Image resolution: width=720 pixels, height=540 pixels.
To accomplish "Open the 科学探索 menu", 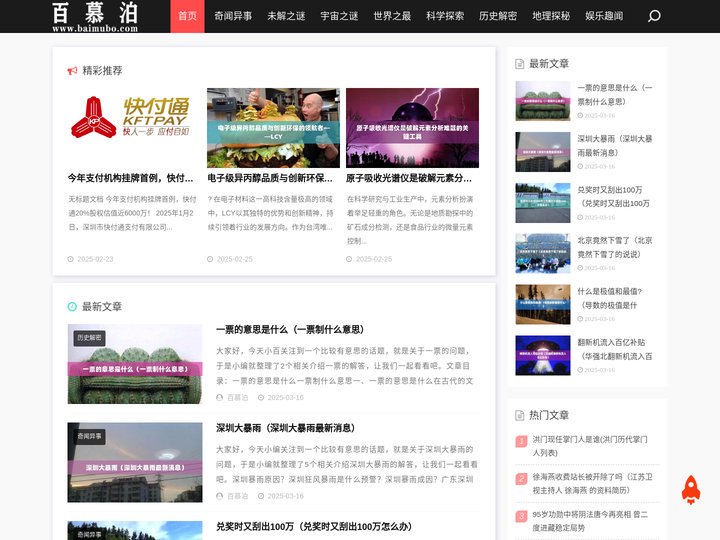I will (x=445, y=16).
